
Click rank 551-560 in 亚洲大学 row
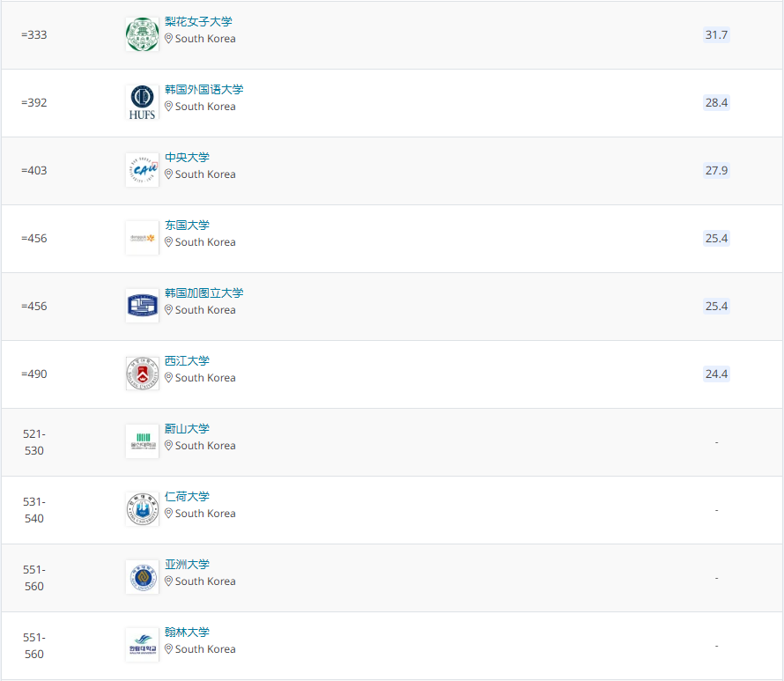pyautogui.click(x=34, y=578)
